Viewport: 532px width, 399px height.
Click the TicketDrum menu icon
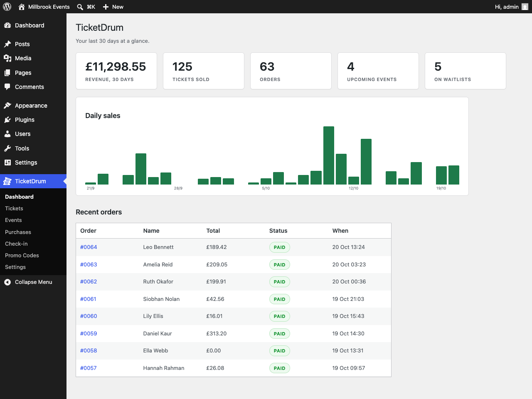(x=7, y=181)
